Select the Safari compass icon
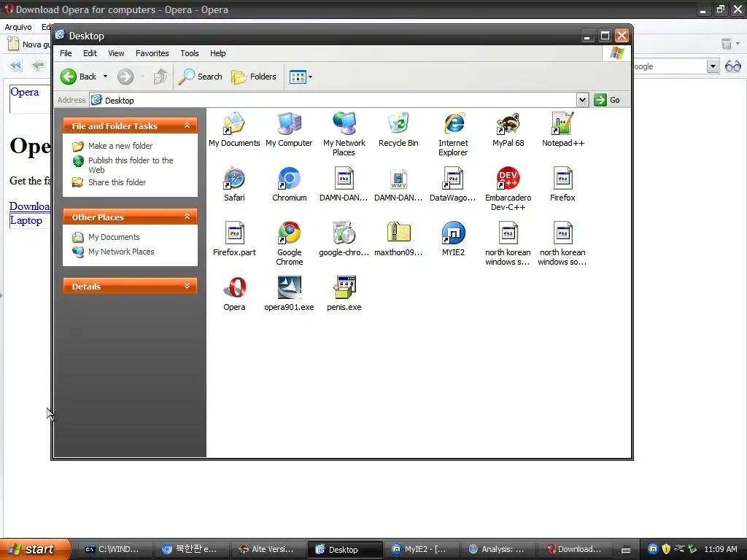This screenshot has width=747, height=560. tap(234, 184)
